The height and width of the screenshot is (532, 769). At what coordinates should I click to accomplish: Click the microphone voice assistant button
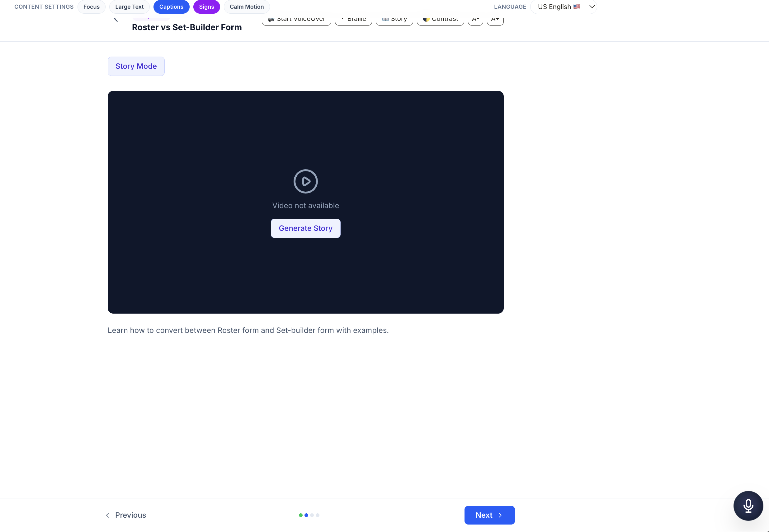(748, 505)
